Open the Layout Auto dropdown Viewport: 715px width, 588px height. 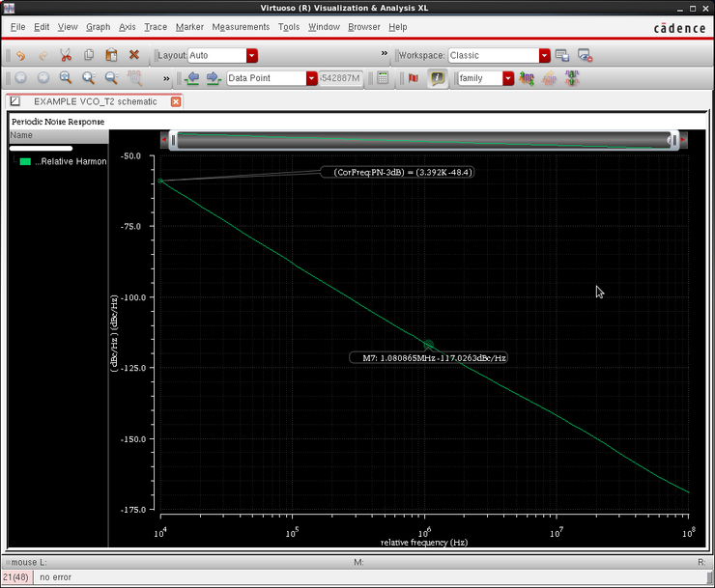pos(252,56)
